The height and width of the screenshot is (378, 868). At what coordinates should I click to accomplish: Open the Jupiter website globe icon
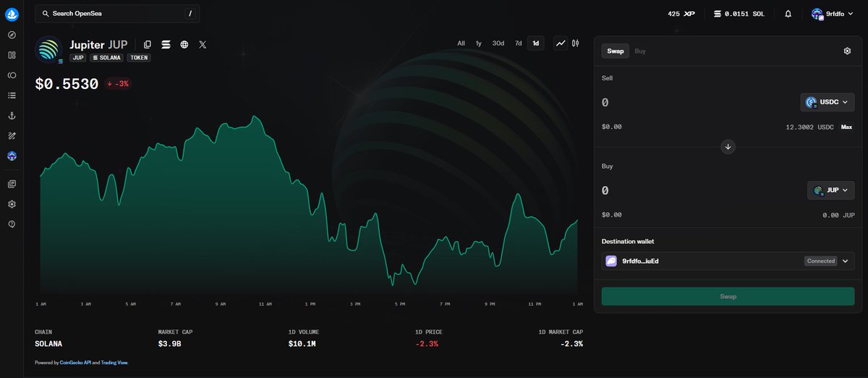184,45
